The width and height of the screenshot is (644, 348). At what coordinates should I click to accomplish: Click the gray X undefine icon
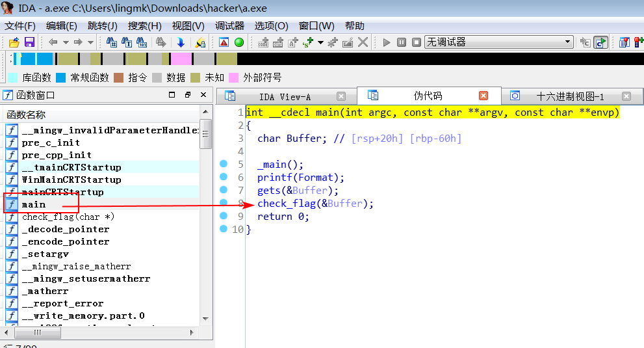(363, 42)
